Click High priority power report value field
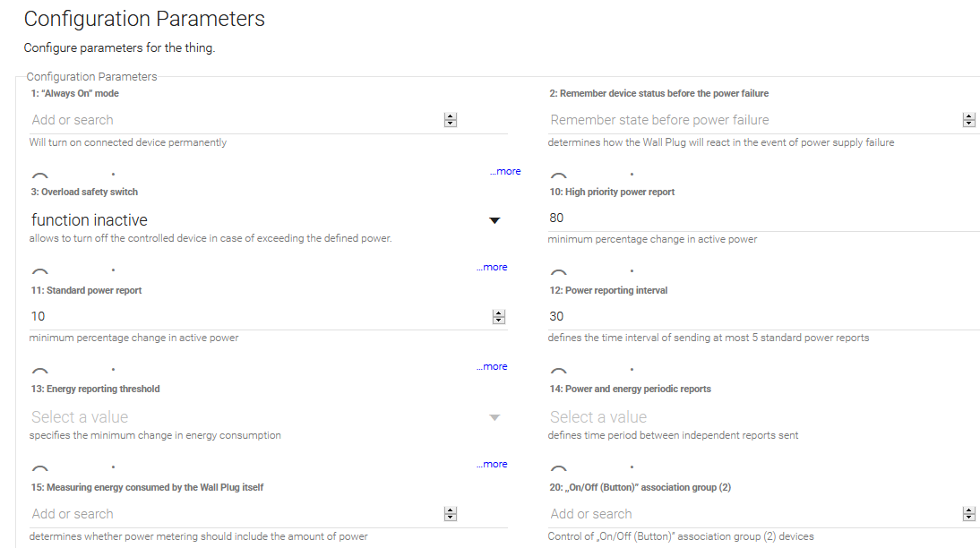The image size is (980, 548). 761,218
